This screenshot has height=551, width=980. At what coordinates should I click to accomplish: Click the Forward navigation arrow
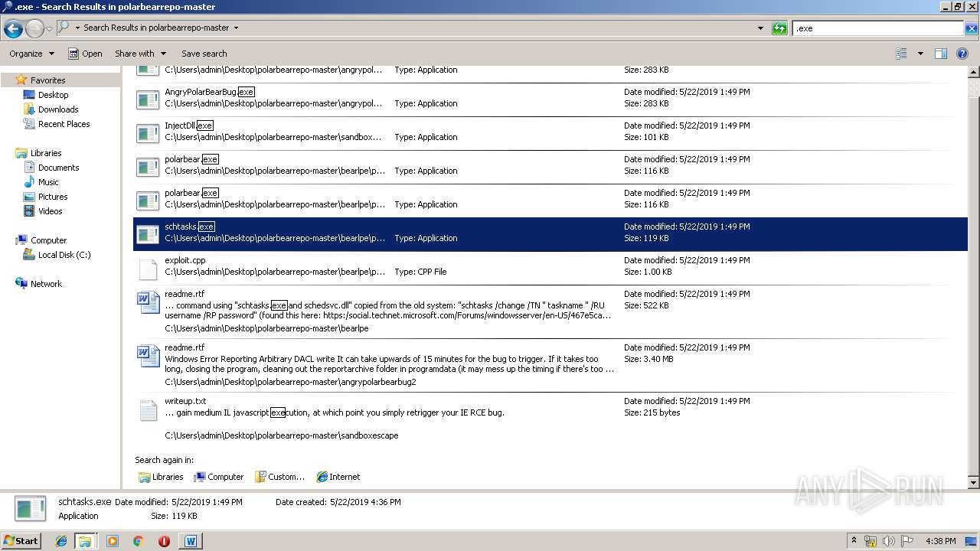(34, 29)
